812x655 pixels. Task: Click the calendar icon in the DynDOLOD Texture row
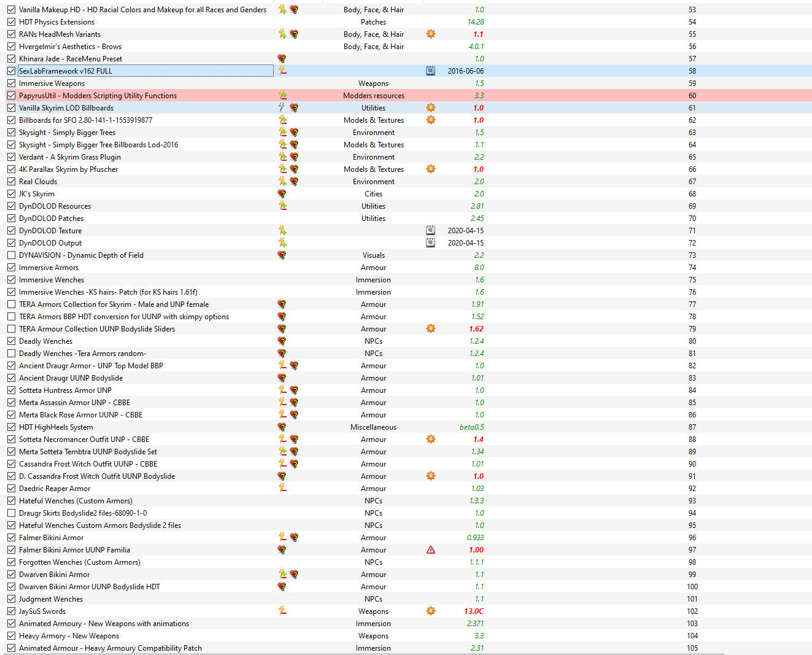point(430,230)
